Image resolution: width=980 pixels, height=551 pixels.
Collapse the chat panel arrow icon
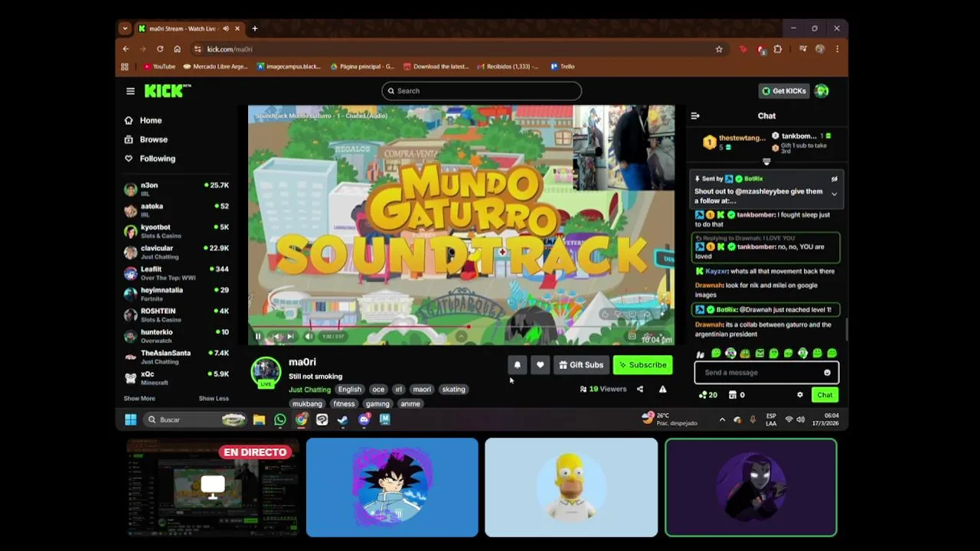tap(695, 116)
